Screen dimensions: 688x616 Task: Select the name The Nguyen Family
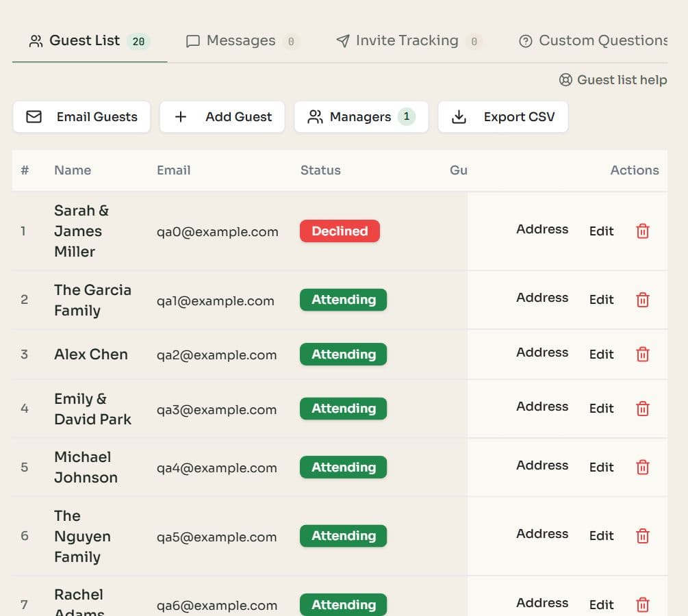pos(82,536)
